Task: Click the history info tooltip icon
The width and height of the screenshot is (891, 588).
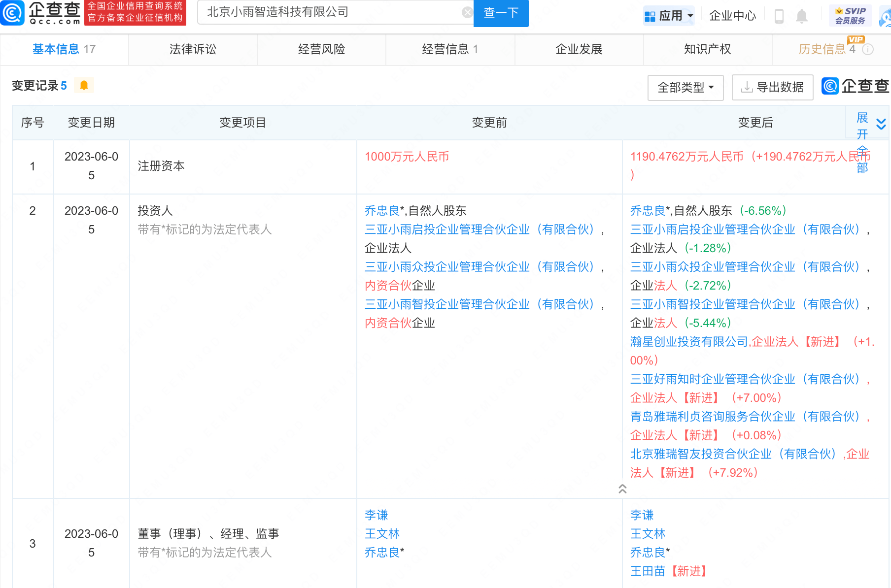Action: (868, 49)
